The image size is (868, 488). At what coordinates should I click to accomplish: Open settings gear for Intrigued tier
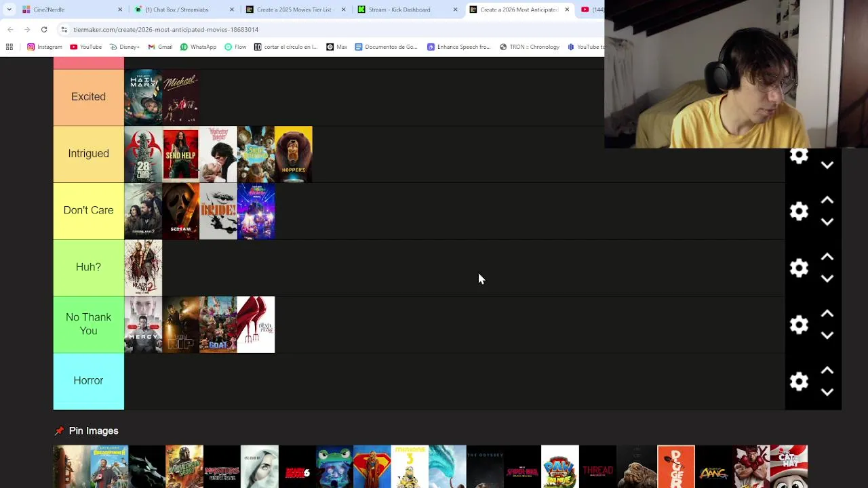pyautogui.click(x=800, y=156)
